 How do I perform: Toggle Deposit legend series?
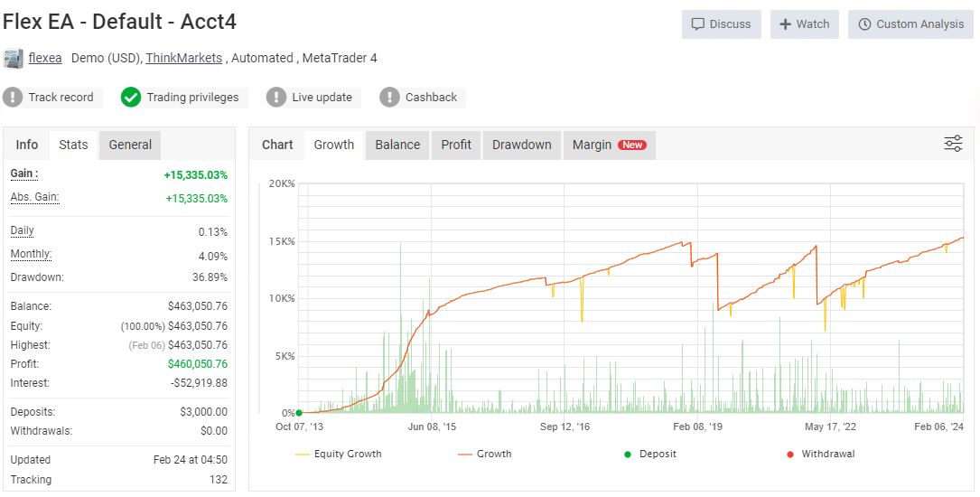[x=650, y=454]
